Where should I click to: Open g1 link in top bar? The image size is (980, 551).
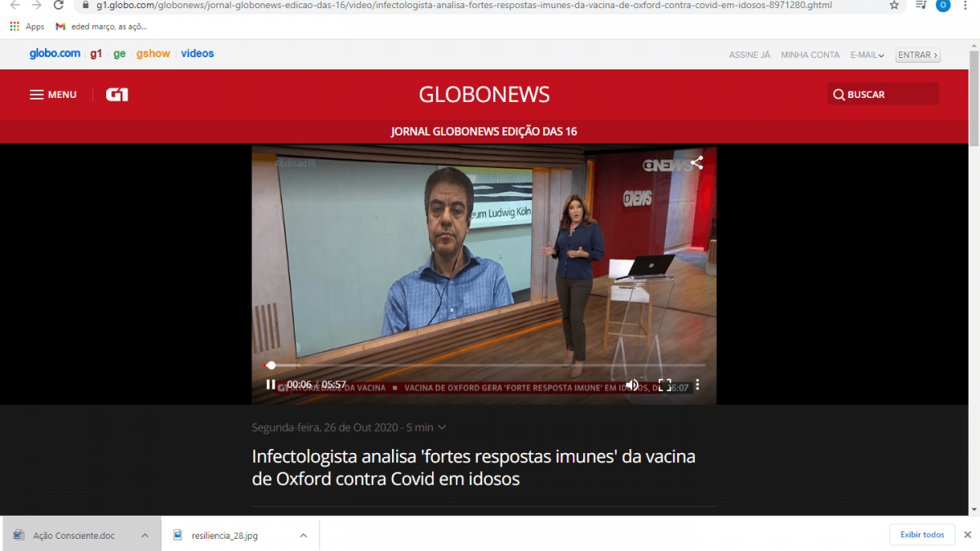[96, 54]
